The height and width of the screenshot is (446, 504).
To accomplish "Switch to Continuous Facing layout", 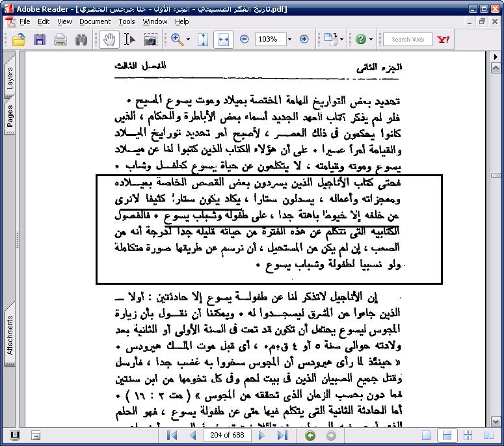I will 468,436.
